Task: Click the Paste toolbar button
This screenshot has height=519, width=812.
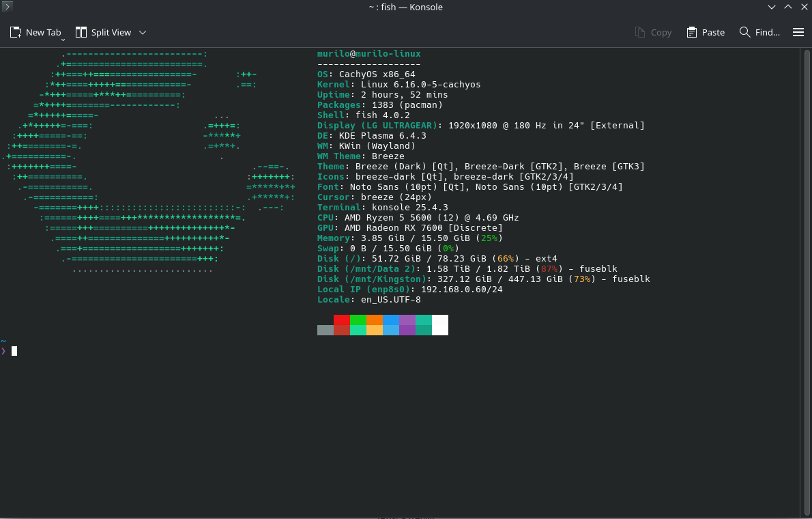Action: pos(706,32)
